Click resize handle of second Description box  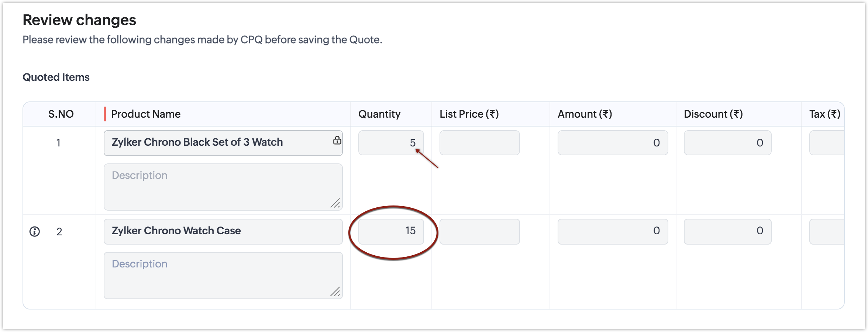335,292
